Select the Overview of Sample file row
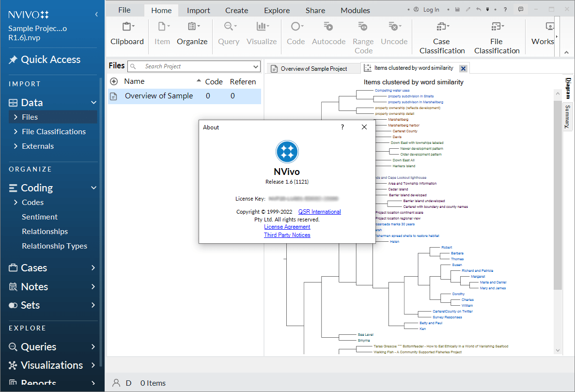 (158, 96)
